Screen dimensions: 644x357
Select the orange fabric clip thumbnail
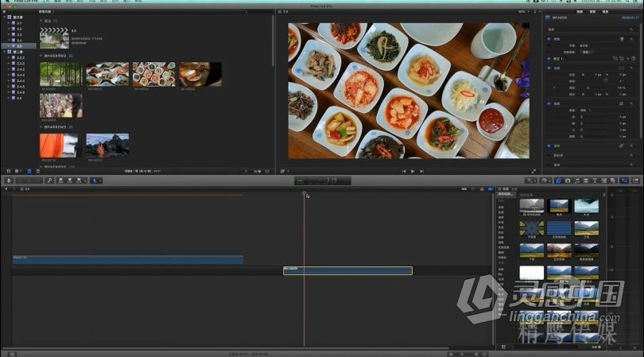(x=59, y=146)
